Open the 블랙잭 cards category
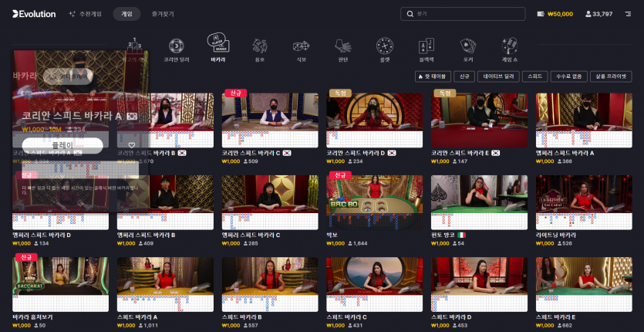Image resolution: width=644 pixels, height=332 pixels. 427,51
